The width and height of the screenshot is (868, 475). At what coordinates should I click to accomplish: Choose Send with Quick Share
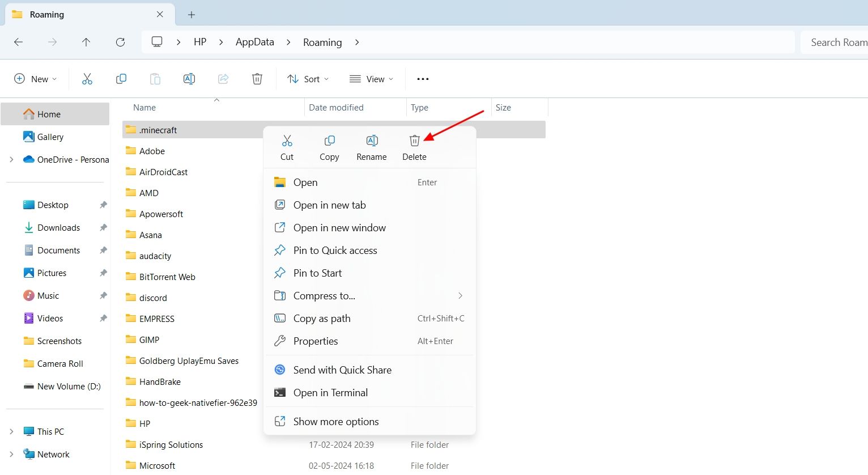tap(369, 370)
